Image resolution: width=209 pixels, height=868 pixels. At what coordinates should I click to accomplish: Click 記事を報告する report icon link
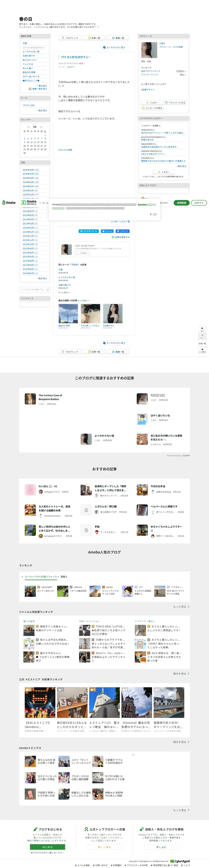[x=121, y=237]
